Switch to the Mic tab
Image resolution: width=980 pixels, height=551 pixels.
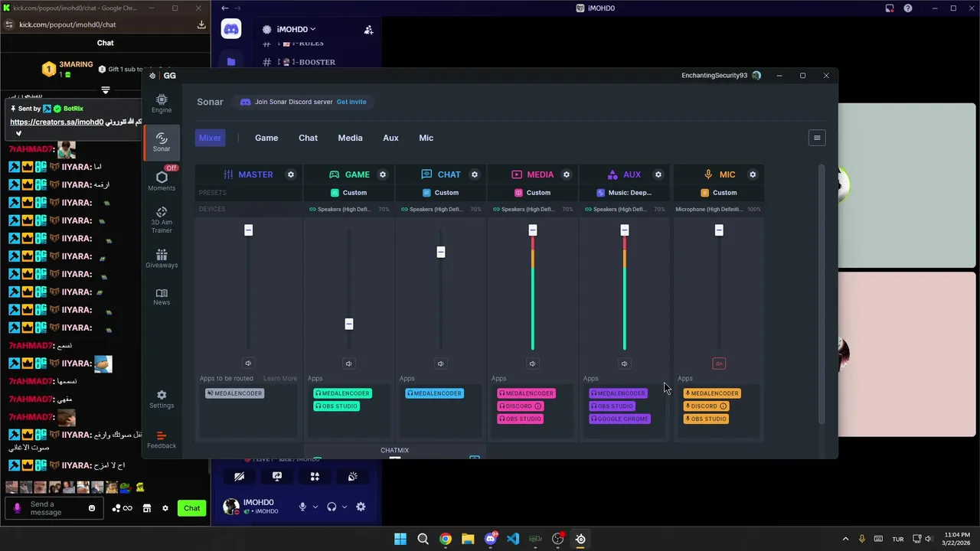[426, 138]
